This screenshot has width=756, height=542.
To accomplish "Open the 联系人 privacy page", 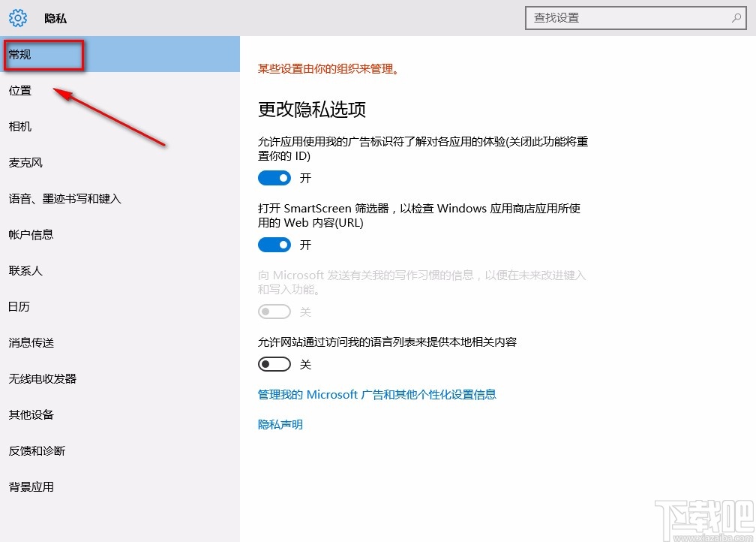I will pyautogui.click(x=25, y=270).
